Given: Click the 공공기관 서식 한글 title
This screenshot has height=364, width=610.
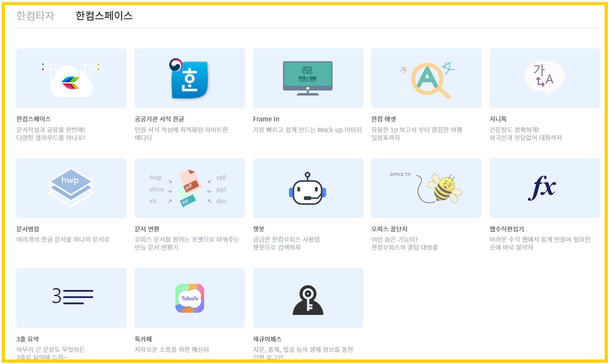Looking at the screenshot, I should pyautogui.click(x=159, y=119).
